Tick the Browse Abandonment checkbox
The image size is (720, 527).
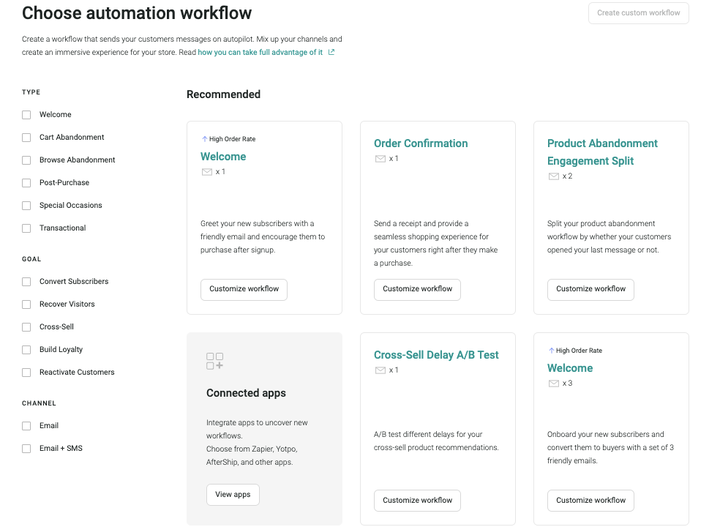pyautogui.click(x=27, y=160)
